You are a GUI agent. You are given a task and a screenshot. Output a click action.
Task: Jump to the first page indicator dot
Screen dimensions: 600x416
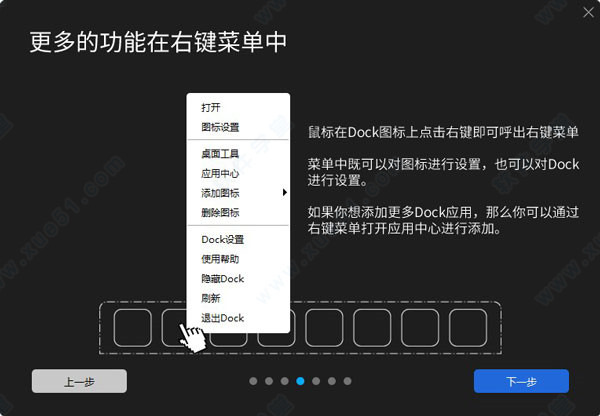tap(253, 381)
